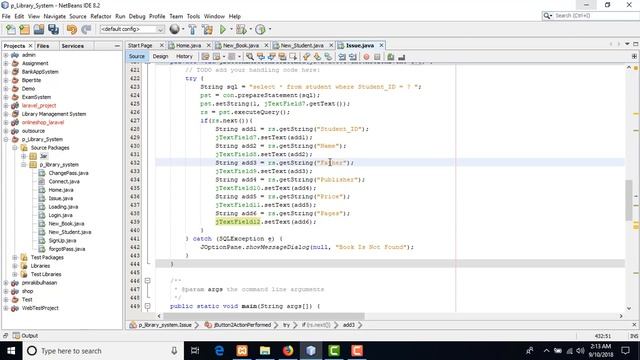Click the editor horizontal scrollbar thumb

point(264,316)
